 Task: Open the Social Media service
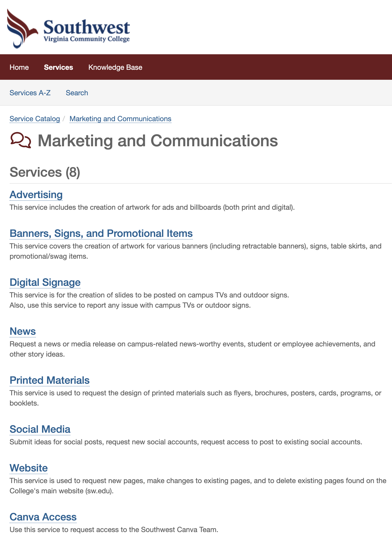40,429
